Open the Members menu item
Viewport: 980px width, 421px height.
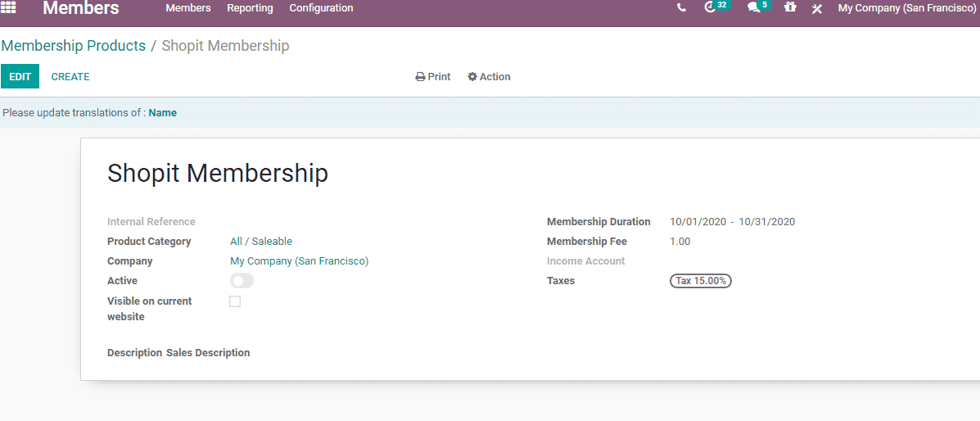click(188, 8)
